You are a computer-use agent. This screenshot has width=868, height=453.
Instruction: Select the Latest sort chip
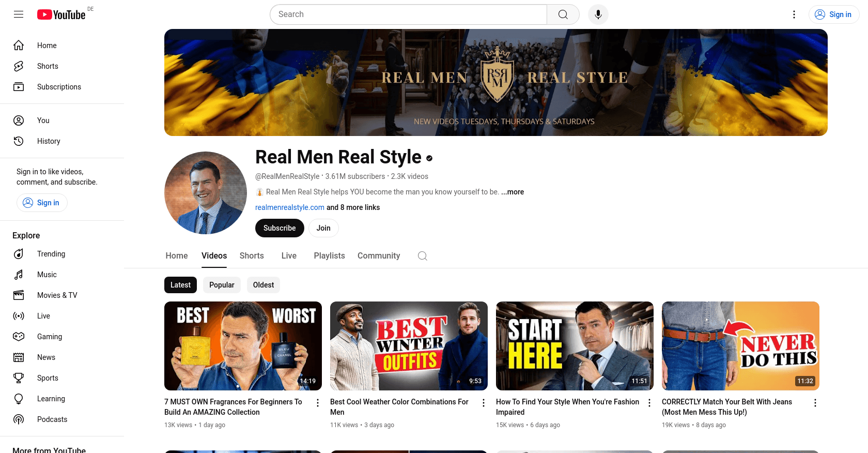[x=180, y=285]
